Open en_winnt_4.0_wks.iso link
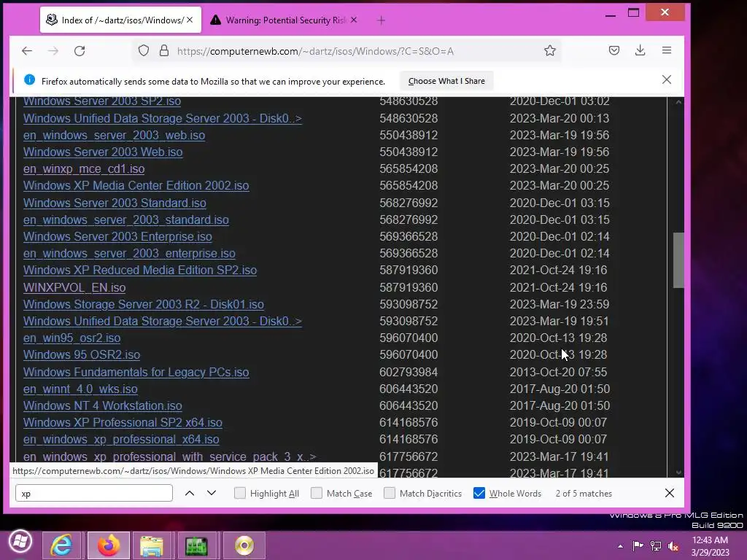 click(x=80, y=389)
